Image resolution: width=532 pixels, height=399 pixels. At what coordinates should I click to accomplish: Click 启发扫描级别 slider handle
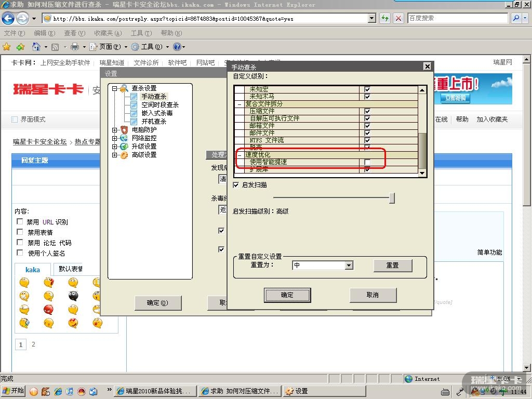point(392,198)
